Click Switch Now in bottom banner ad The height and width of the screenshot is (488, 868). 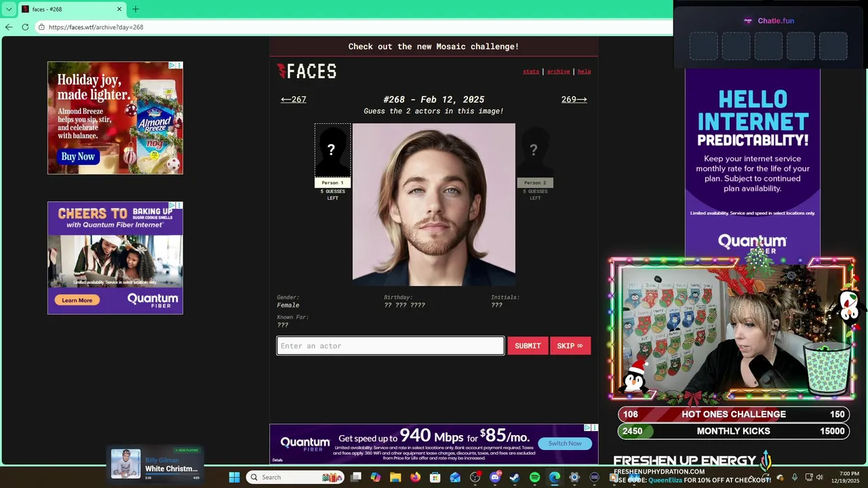[565, 443]
